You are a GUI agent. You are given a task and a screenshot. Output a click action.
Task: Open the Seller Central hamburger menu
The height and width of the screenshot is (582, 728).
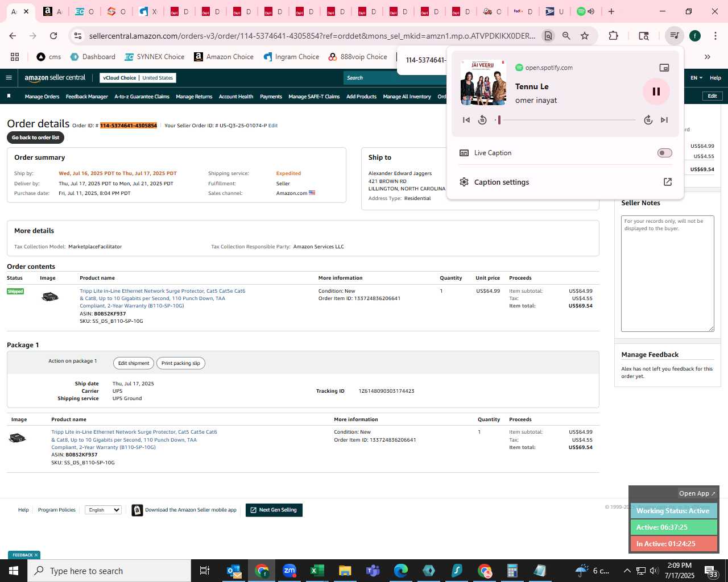coord(9,78)
